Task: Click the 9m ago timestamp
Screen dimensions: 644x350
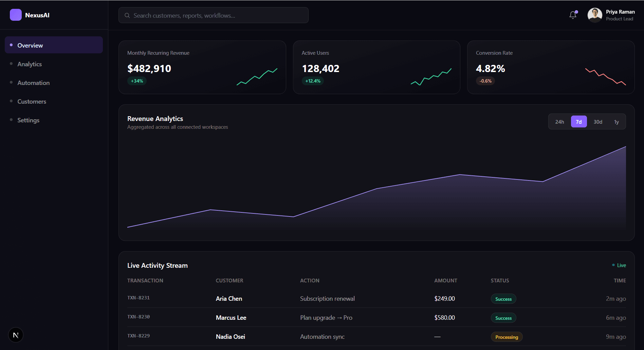Action: coord(616,337)
